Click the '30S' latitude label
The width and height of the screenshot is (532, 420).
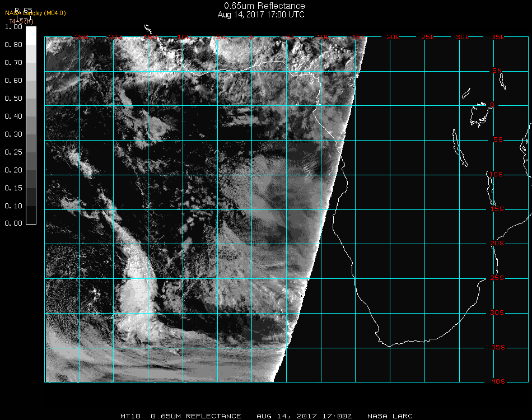point(497,313)
